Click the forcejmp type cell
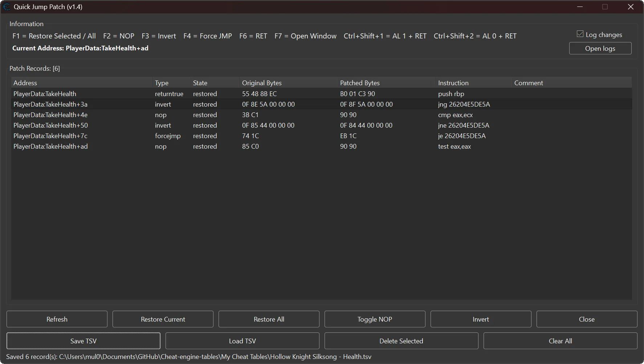The width and height of the screenshot is (644, 364). click(168, 136)
